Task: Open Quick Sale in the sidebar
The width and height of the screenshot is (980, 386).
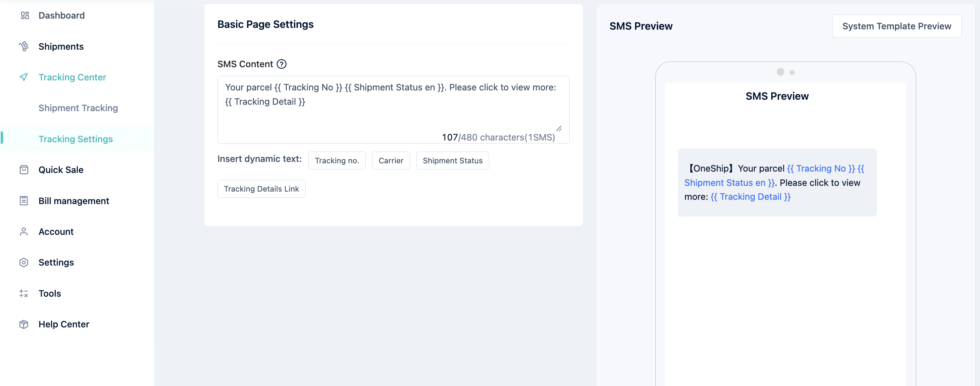Action: coord(61,170)
